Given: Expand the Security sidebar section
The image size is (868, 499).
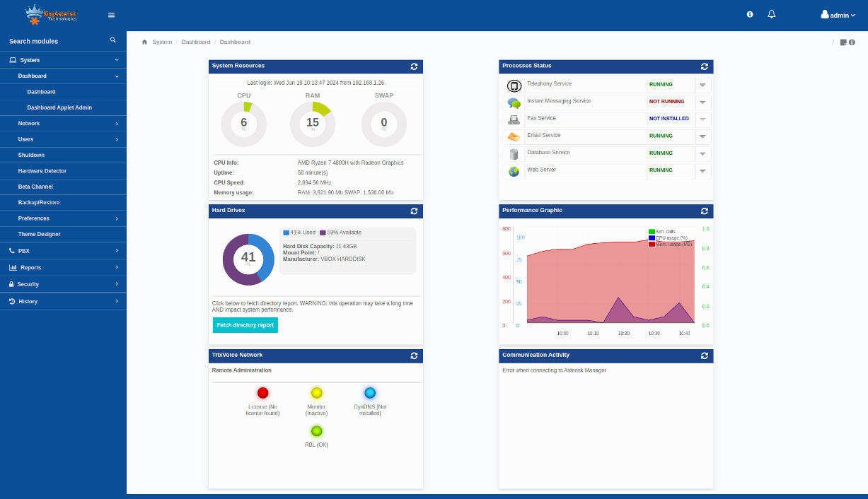Looking at the screenshot, I should click(x=63, y=284).
